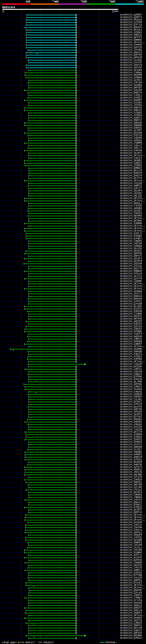This screenshot has height=644, width=146.
Task: Click the green bar starting far left for UniRef100_A1APW4
Action: coord(43,349)
